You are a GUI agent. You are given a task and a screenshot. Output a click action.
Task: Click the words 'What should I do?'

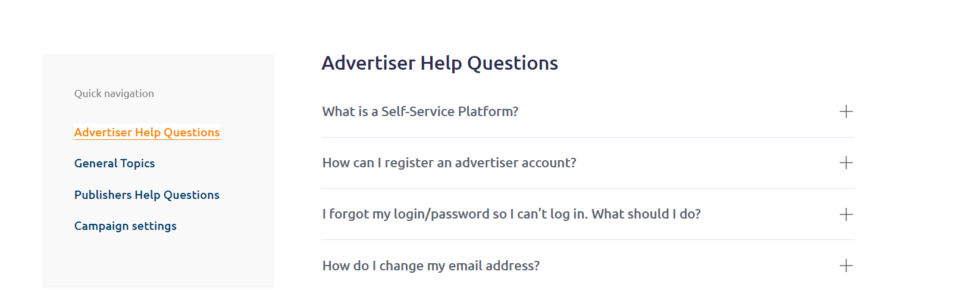[x=646, y=214]
